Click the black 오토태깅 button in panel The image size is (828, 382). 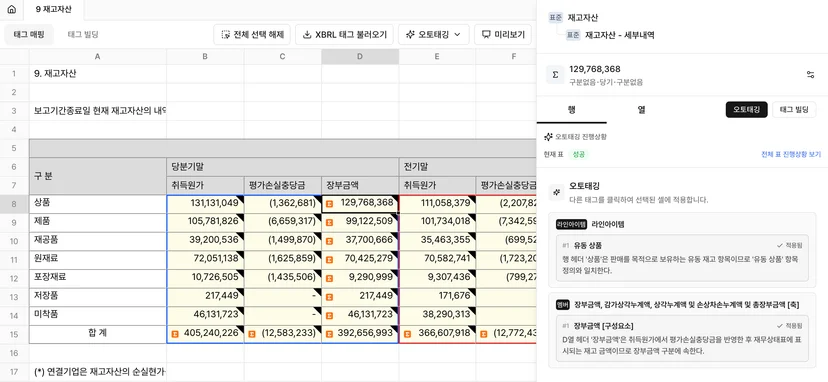tap(747, 109)
